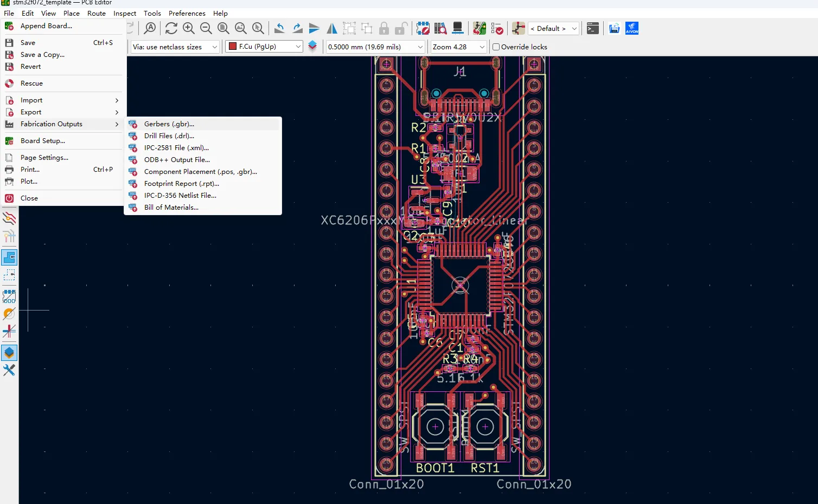The height and width of the screenshot is (504, 818).
Task: Open the Via size dropdown
Action: click(175, 47)
